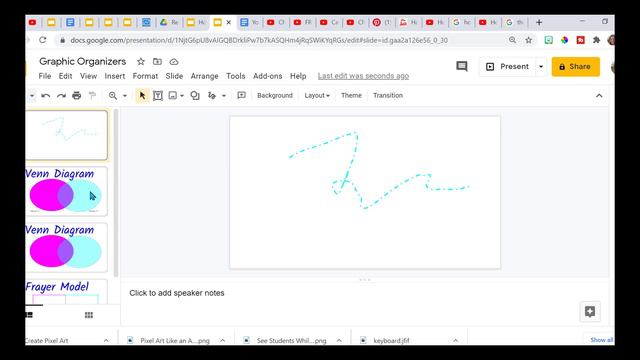Click the yellow Share button
The image size is (640, 360).
(576, 67)
